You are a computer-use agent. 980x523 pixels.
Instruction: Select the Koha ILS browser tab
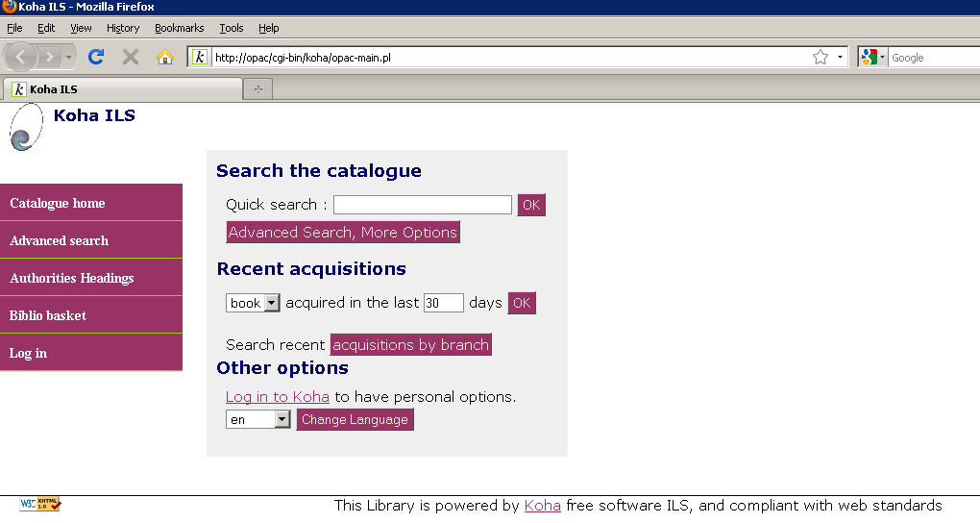pyautogui.click(x=123, y=89)
